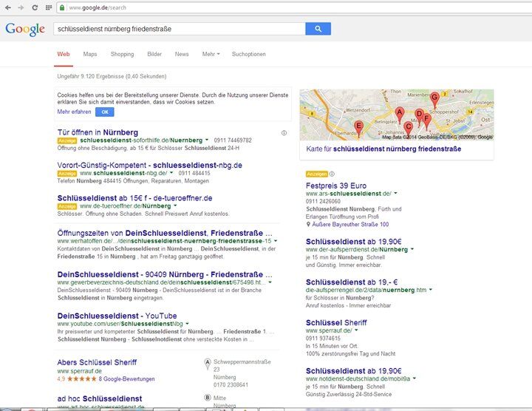Start search with the blue magnifier button
This screenshot has height=411, width=532.
pos(318,29)
